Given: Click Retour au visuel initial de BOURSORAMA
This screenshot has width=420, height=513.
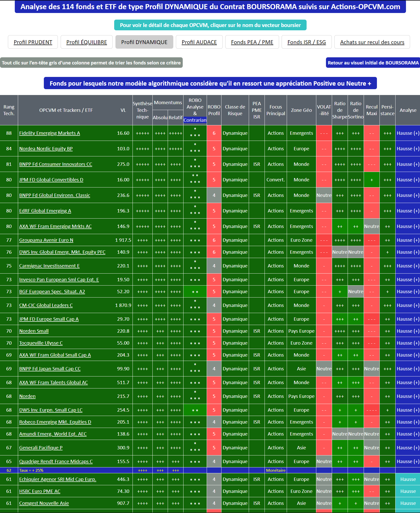Looking at the screenshot, I should point(373,63).
